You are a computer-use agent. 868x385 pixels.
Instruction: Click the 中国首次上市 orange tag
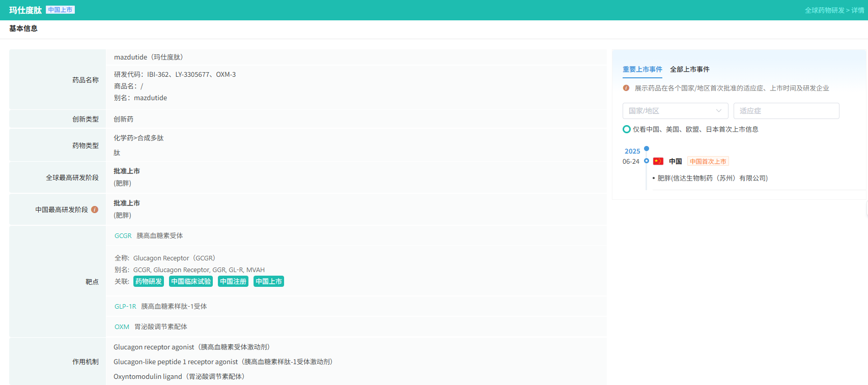(x=708, y=161)
